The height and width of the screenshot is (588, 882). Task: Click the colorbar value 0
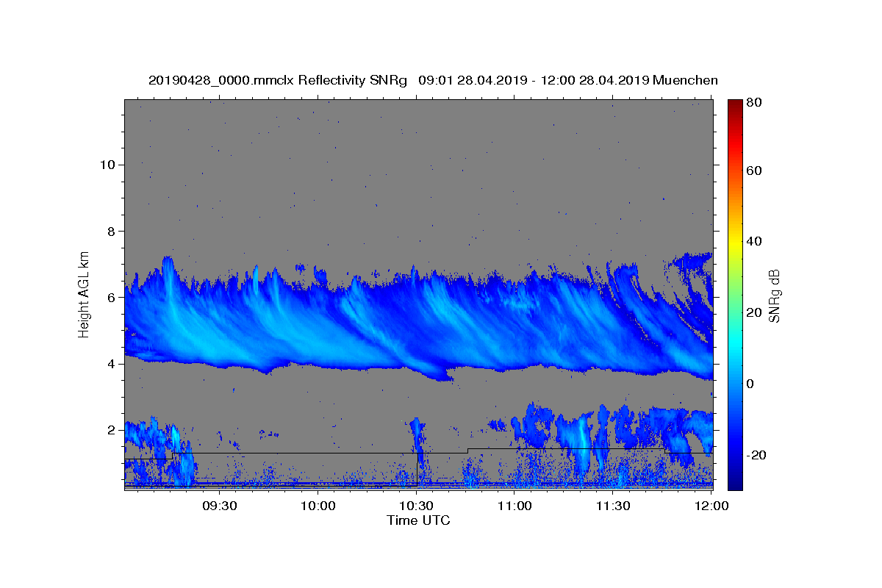tap(750, 384)
